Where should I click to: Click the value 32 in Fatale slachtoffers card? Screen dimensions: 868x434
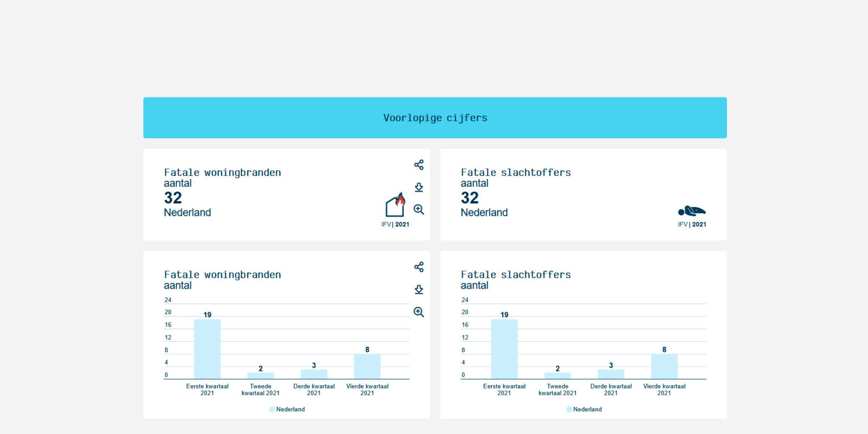click(x=470, y=198)
